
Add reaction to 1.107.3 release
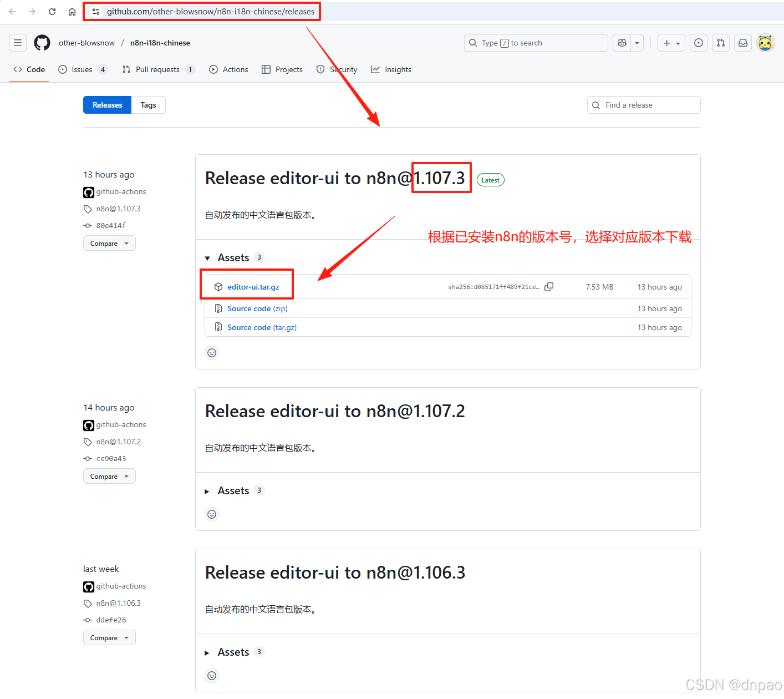212,353
